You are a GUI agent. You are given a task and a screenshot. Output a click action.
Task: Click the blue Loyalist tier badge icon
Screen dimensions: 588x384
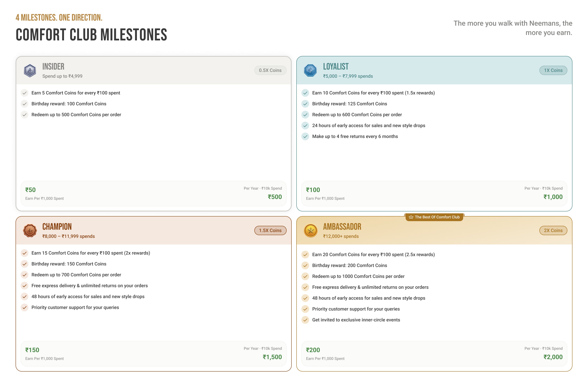310,70
